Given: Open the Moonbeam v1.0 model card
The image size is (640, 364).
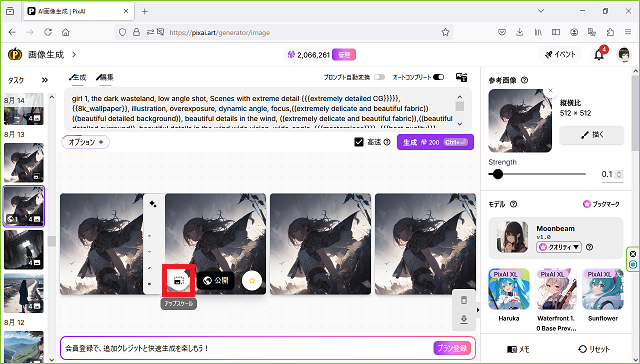Looking at the screenshot, I should click(556, 238).
